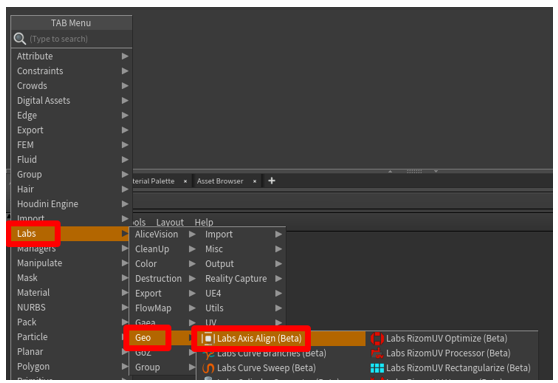Viewport: 558px width, 383px height.
Task: Expand the Constraints submenu arrow
Action: coord(125,71)
